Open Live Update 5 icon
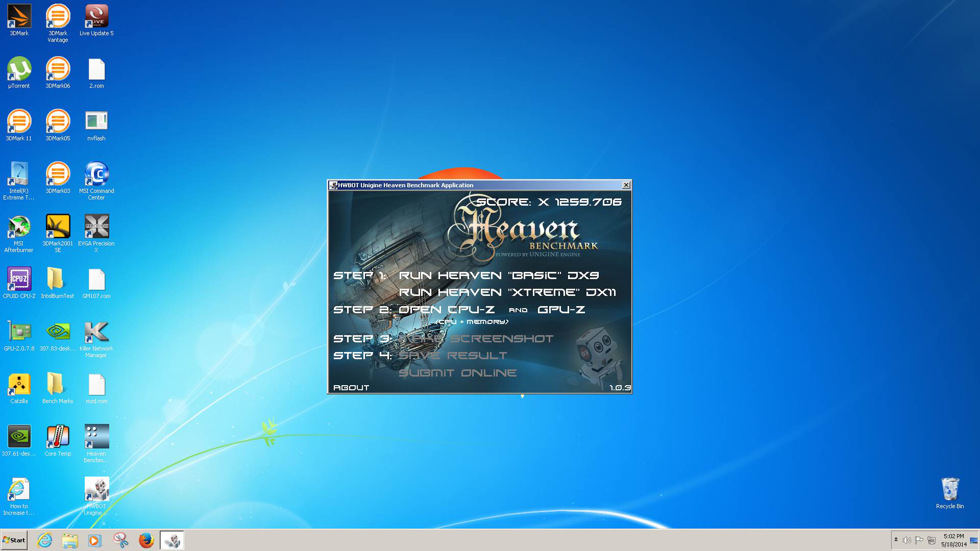The height and width of the screenshot is (551, 980). click(x=96, y=20)
